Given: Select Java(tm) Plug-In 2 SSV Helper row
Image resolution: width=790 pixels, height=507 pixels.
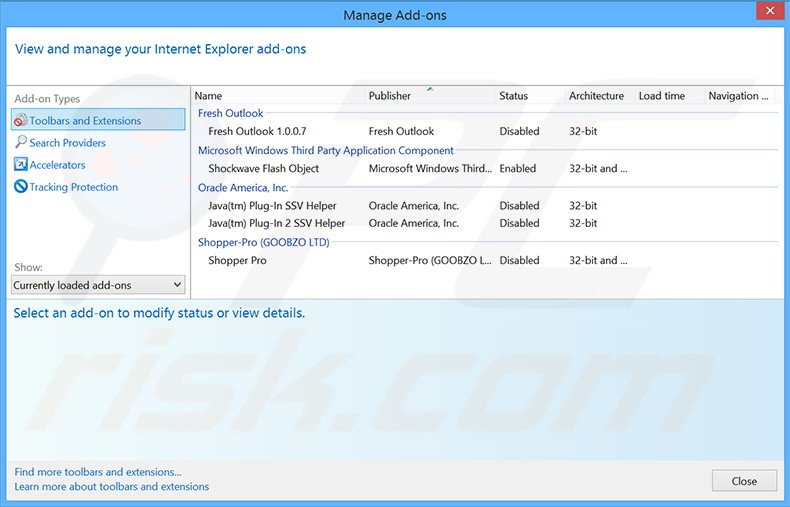Looking at the screenshot, I should point(486,223).
